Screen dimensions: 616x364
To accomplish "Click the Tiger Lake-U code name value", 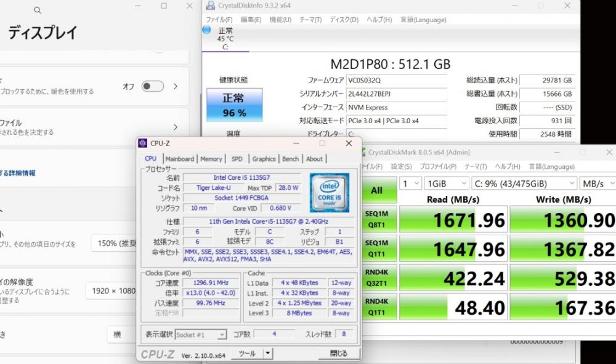I will point(213,188).
